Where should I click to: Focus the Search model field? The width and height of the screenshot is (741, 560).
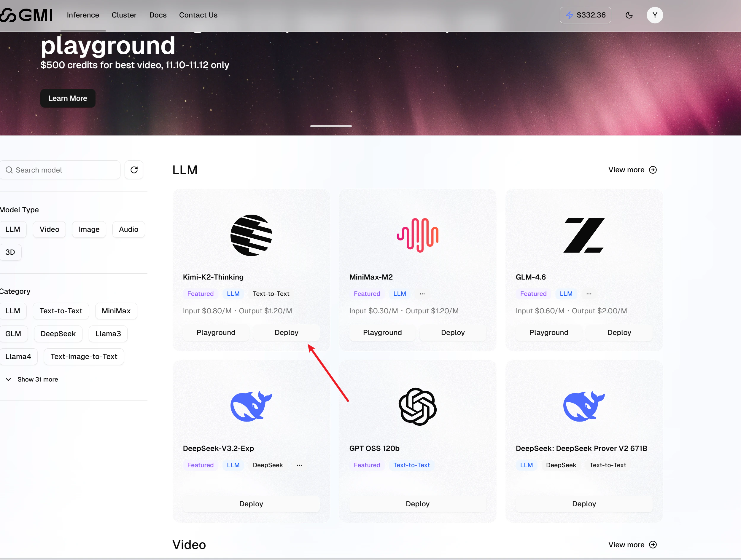[60, 170]
